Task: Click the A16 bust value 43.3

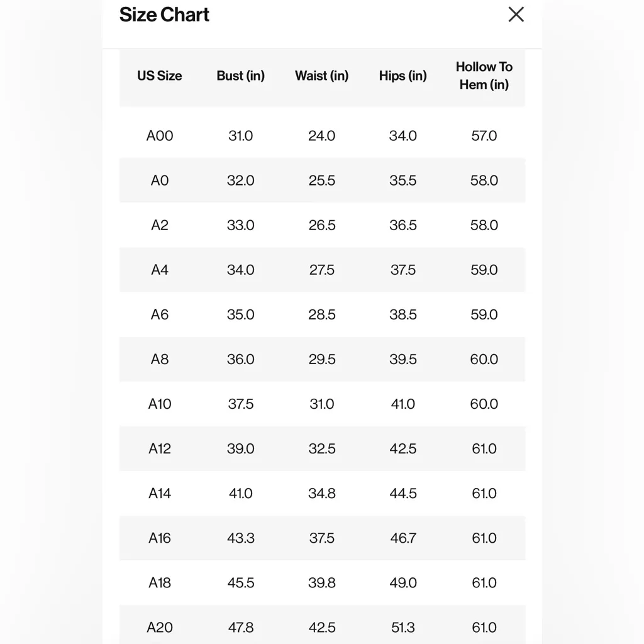Action: 240,538
